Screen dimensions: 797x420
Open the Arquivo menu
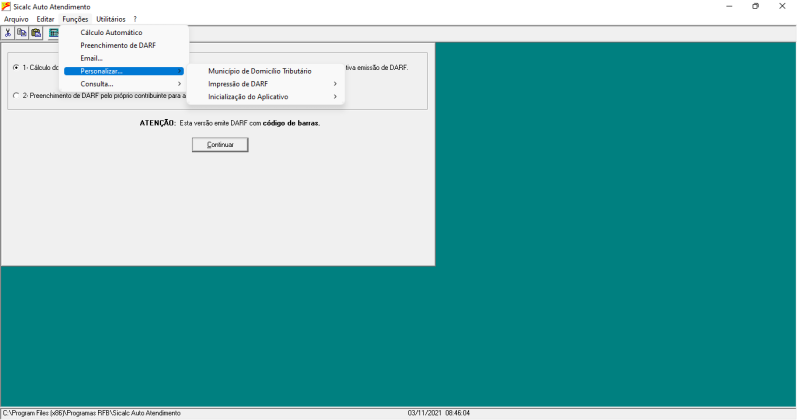16,19
